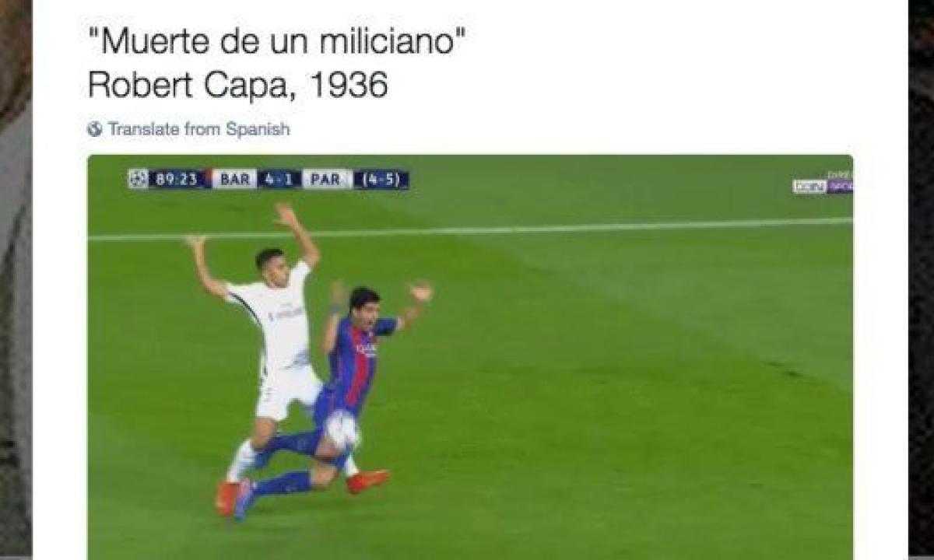Click the globe icon beside Translate
Image resolution: width=934 pixels, height=560 pixels.
tap(95, 129)
